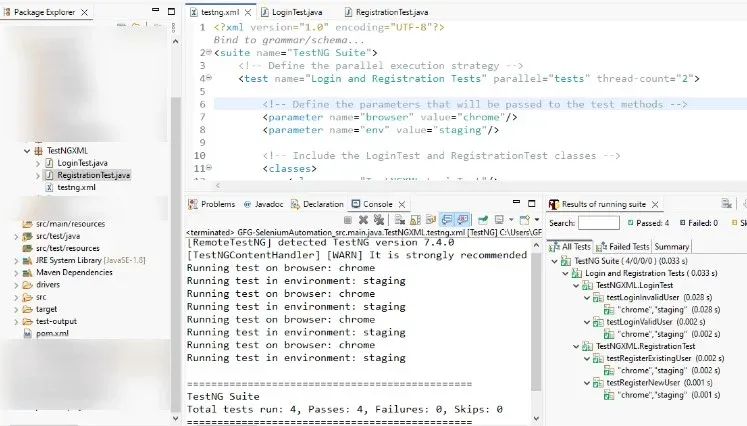Expand RegistrationTest.java in Package Explorer
Screen dimensions: 747x426
(x=38, y=176)
